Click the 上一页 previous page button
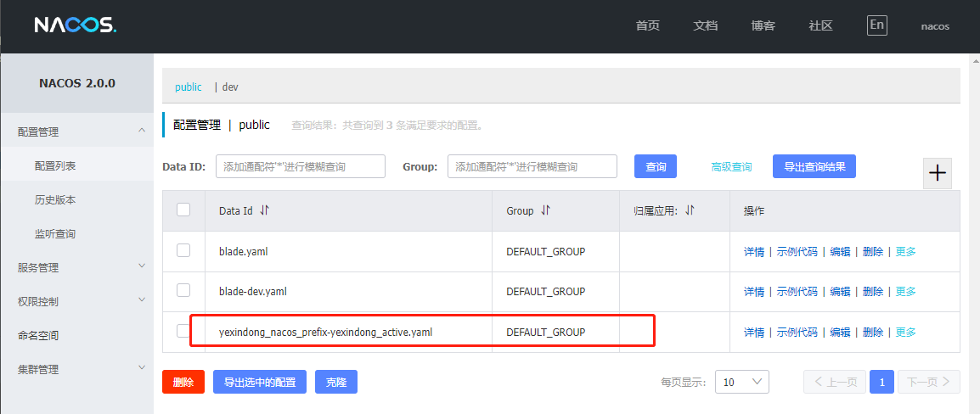Viewport: 980px width, 414px height. 835,382
